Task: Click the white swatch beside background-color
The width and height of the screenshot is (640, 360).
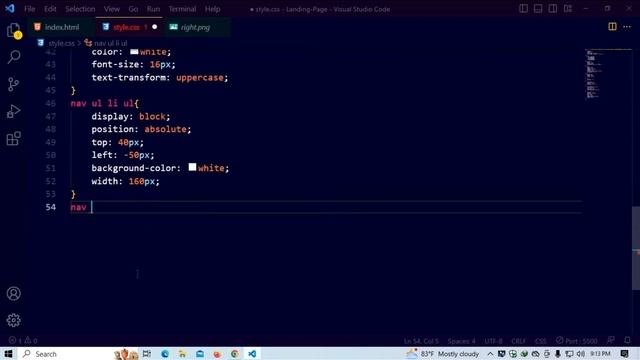Action: pos(192,167)
